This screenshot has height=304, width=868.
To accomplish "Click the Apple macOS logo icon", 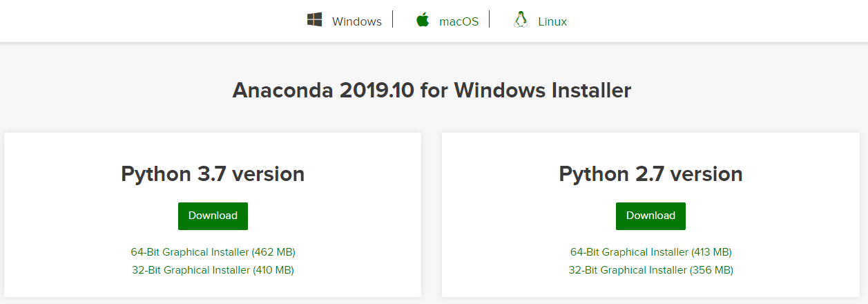I will click(423, 20).
